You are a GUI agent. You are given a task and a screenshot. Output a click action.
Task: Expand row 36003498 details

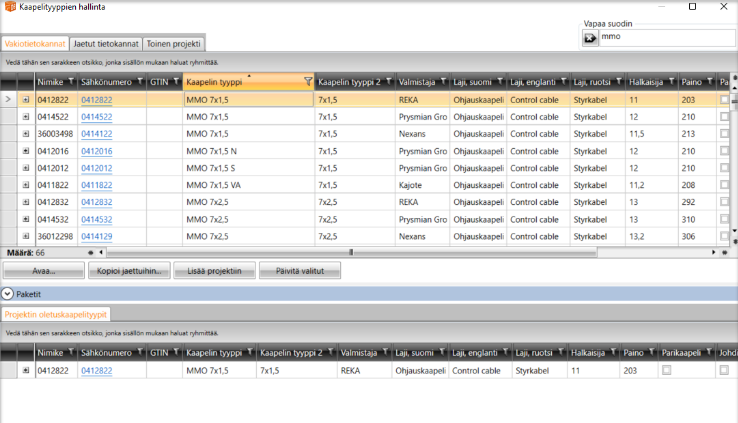coord(26,134)
